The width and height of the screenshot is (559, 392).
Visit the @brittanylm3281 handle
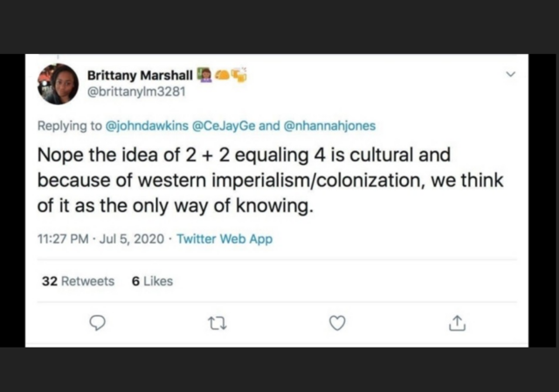click(136, 92)
